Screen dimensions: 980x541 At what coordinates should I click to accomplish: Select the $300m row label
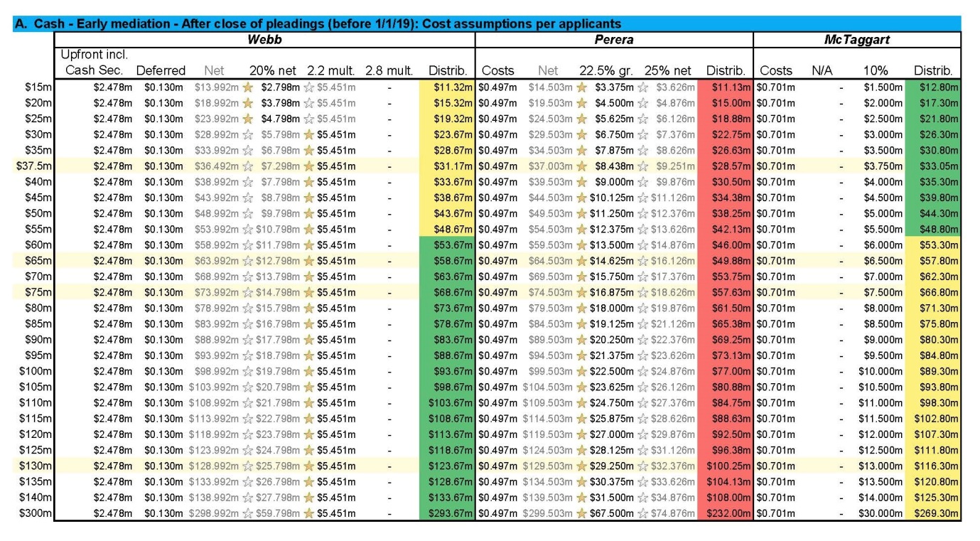point(36,513)
